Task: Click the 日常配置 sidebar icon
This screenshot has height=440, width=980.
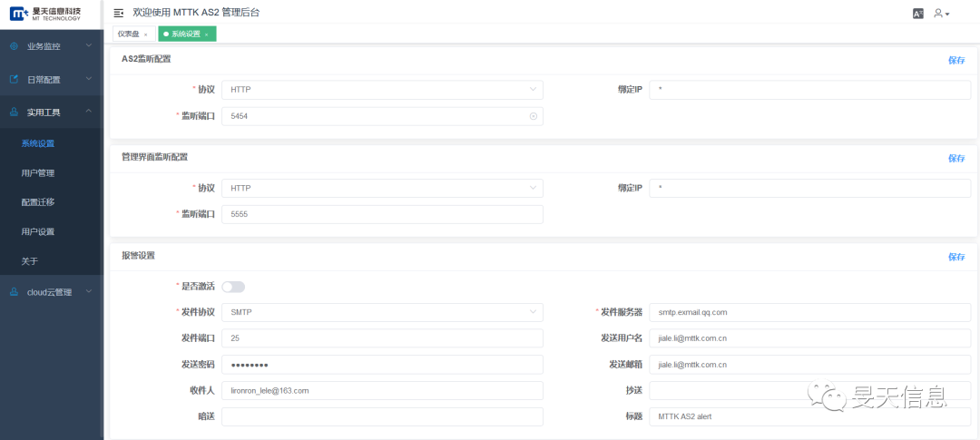Action: pyautogui.click(x=15, y=79)
